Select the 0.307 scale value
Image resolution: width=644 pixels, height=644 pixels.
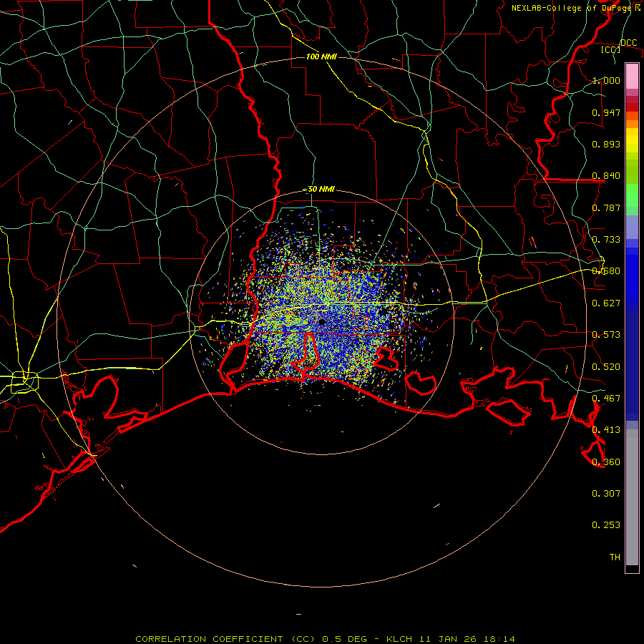click(606, 494)
